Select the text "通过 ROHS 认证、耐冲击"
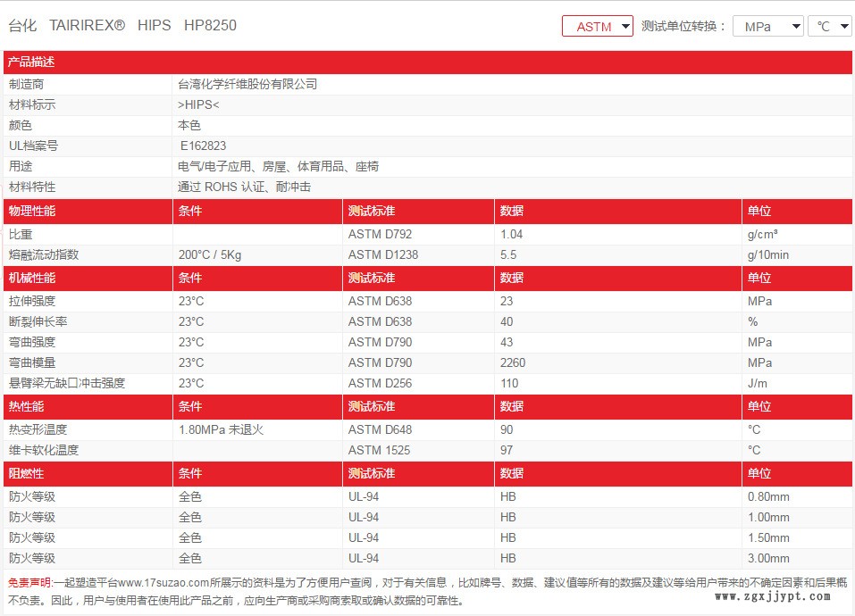Screen dimensions: 855x616 [244, 187]
